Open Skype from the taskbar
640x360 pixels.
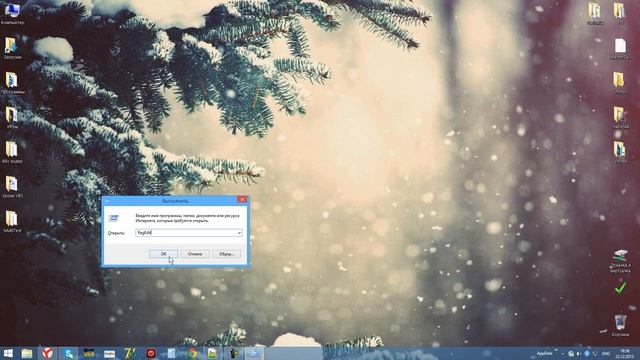tap(69, 353)
